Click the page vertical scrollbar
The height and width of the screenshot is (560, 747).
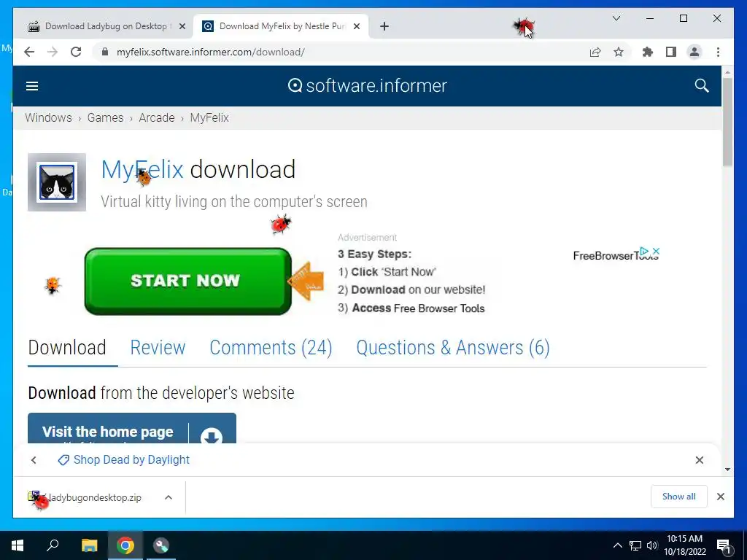(727, 122)
